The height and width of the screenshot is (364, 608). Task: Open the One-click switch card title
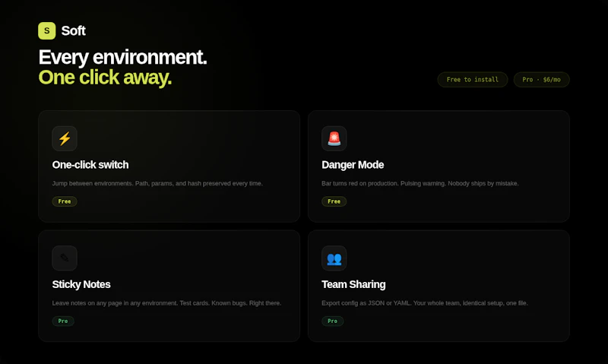pos(90,165)
